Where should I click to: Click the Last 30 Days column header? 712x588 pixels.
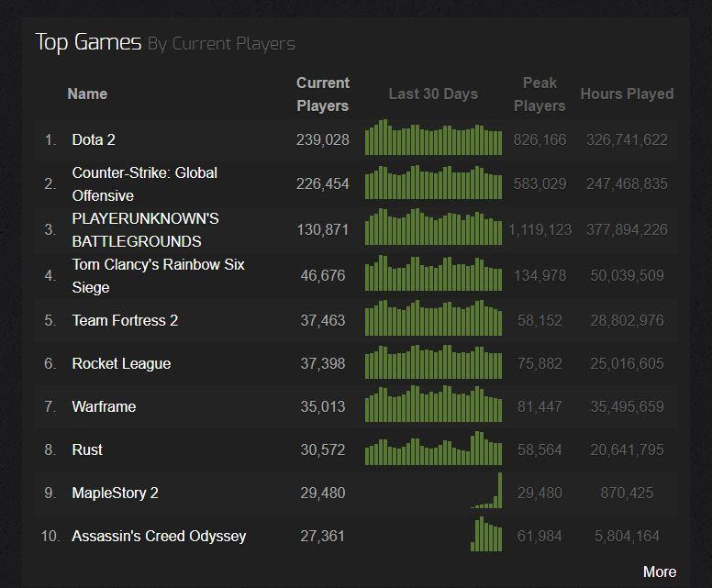433,94
